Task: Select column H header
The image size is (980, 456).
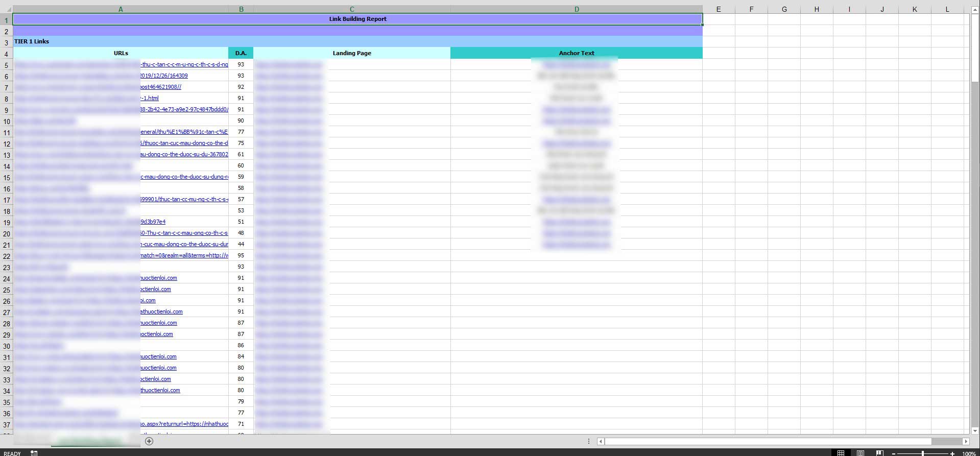Action: pos(817,9)
